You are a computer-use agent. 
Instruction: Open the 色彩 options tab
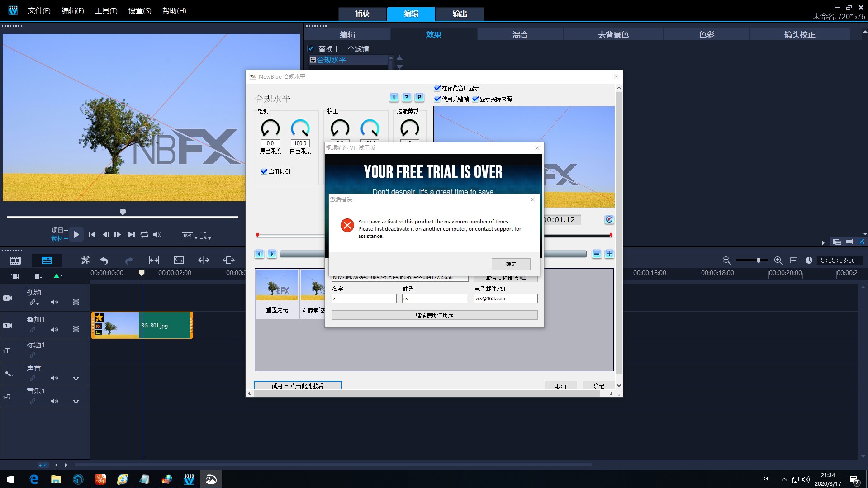707,34
